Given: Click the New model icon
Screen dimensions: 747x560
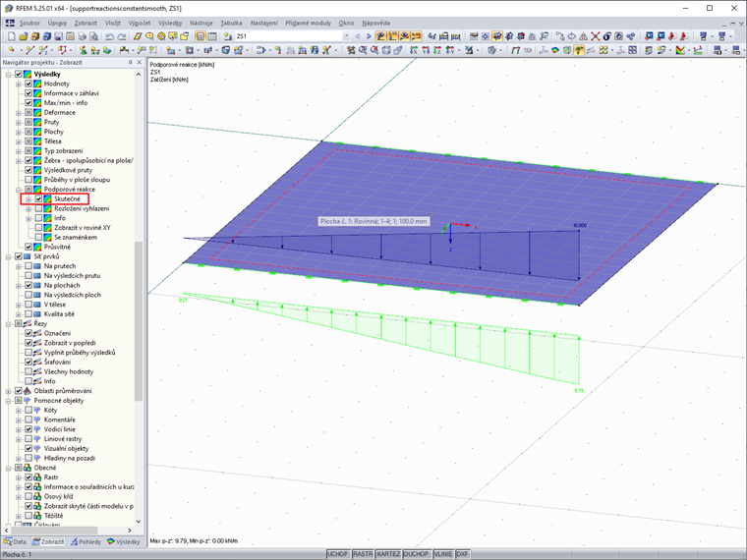Looking at the screenshot, I should pos(12,36).
